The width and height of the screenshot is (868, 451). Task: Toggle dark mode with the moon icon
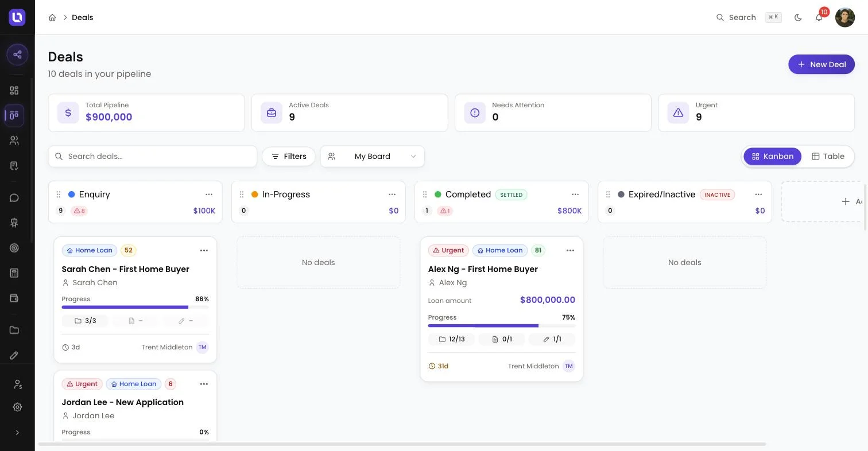[798, 17]
